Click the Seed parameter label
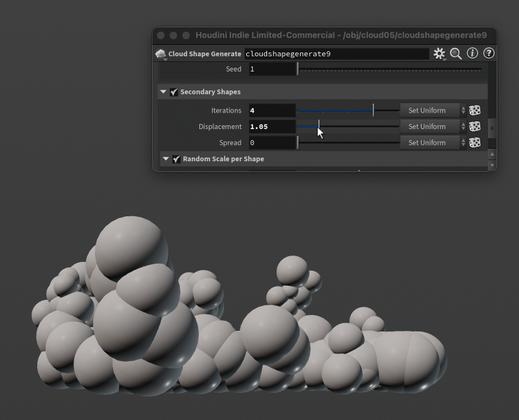The width and height of the screenshot is (519, 420). tap(234, 69)
